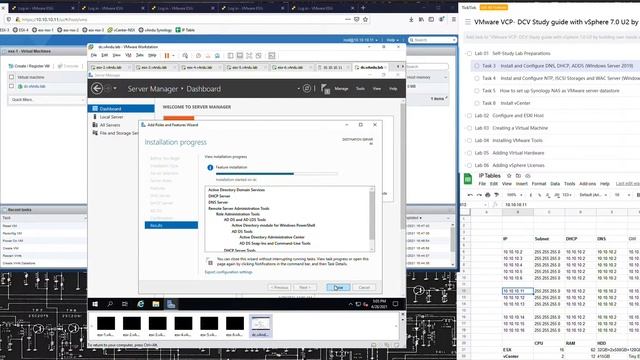Click the Google Sheets undo icon
Viewport: 640px width, 360px height.
(470, 195)
